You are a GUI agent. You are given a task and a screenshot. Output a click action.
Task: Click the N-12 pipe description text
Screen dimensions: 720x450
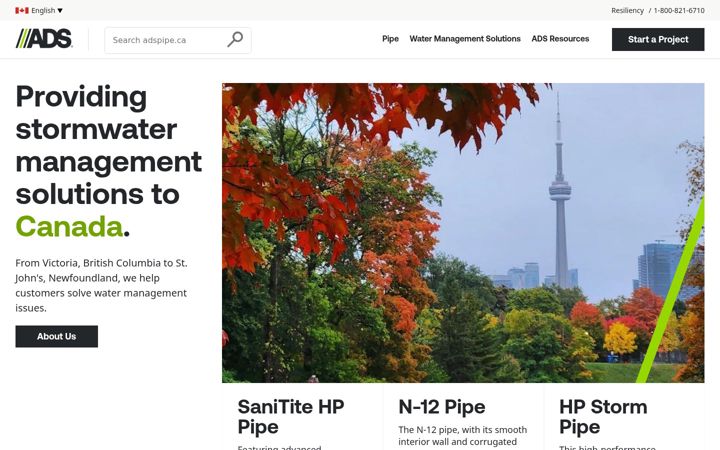462,436
